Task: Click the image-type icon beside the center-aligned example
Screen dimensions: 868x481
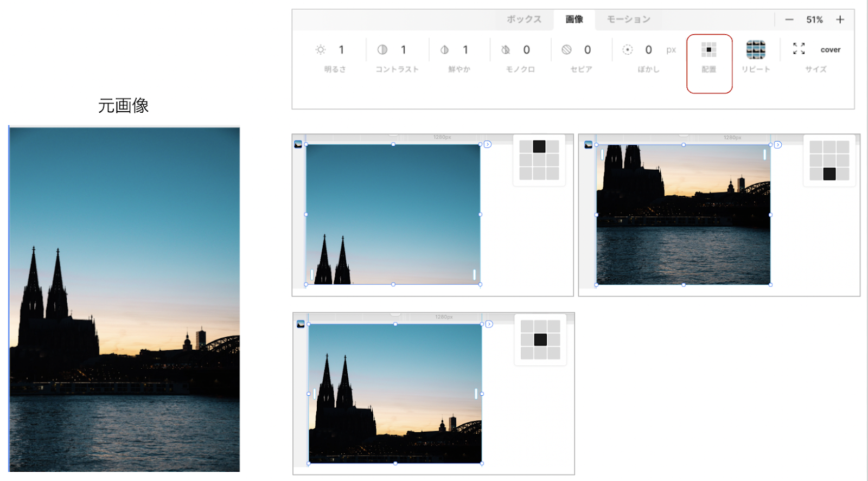Action: [301, 324]
